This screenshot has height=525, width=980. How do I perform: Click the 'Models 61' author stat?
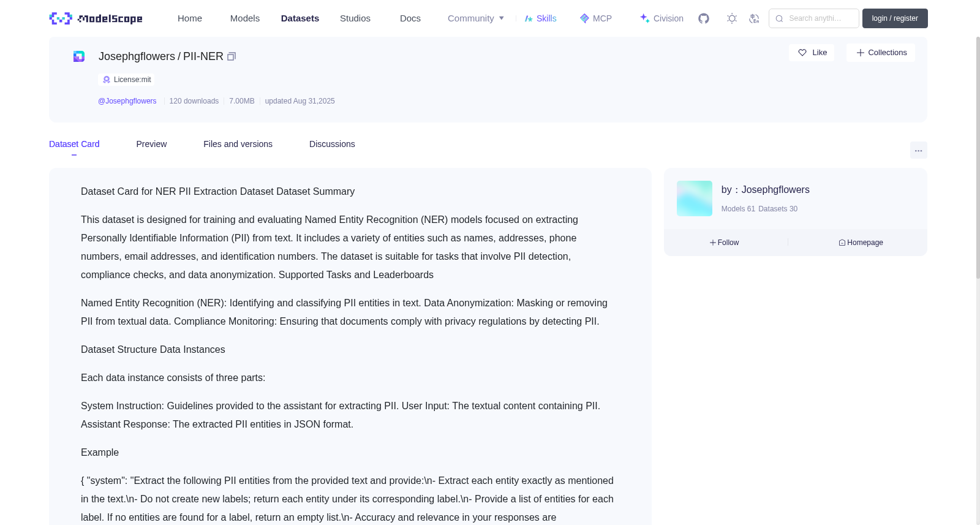(738, 209)
